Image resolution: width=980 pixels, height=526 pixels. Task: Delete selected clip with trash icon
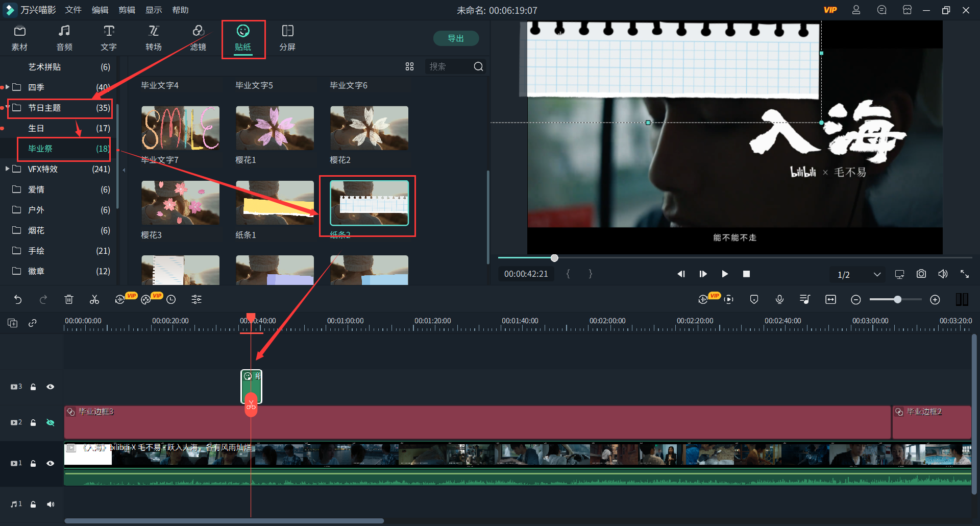[69, 300]
